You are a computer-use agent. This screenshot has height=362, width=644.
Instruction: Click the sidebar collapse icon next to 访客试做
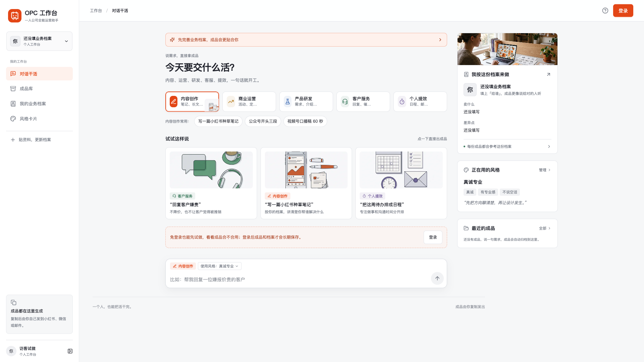[x=70, y=351]
